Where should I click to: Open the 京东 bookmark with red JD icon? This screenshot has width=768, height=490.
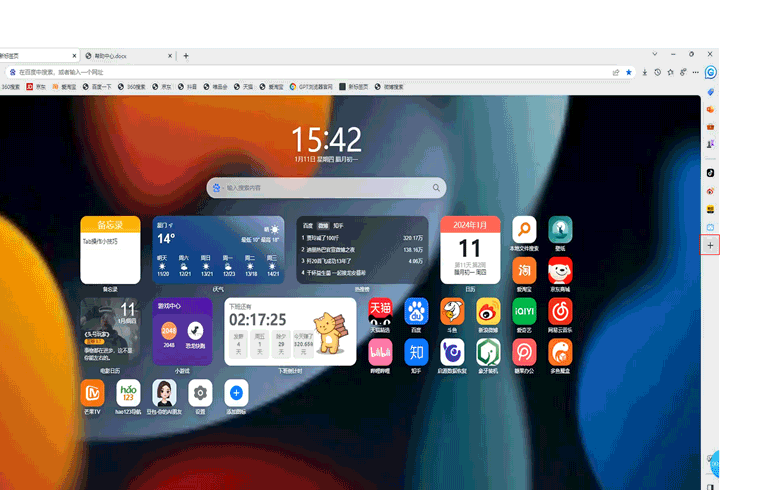click(36, 87)
